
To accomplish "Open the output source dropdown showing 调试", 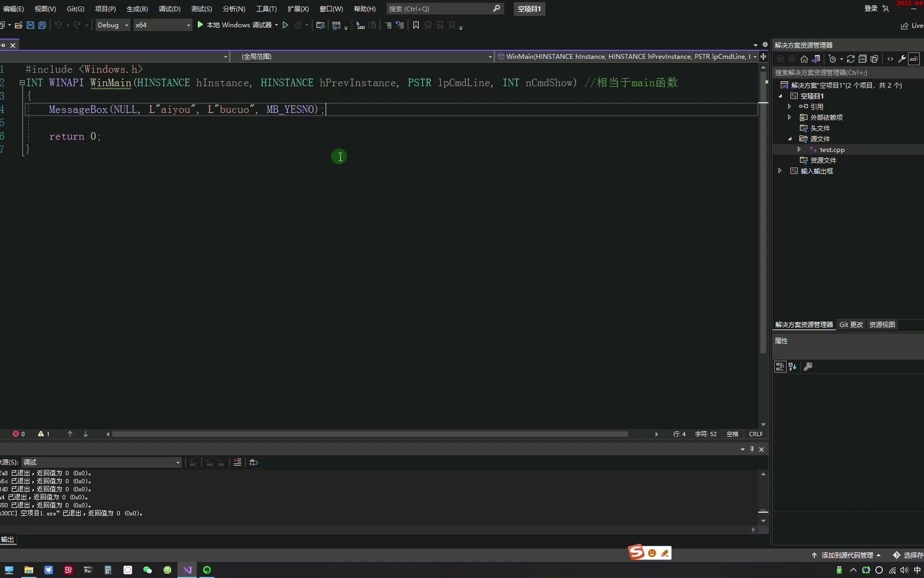I will coord(102,462).
